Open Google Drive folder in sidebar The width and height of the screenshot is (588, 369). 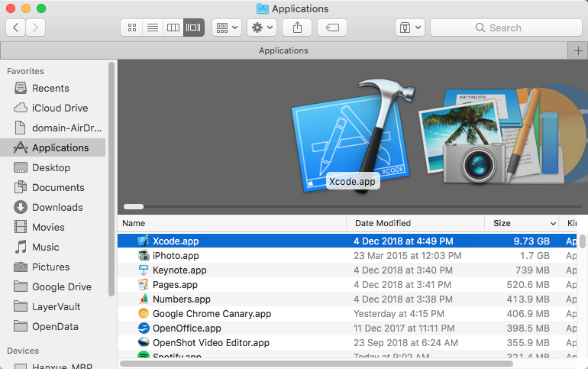[53, 287]
